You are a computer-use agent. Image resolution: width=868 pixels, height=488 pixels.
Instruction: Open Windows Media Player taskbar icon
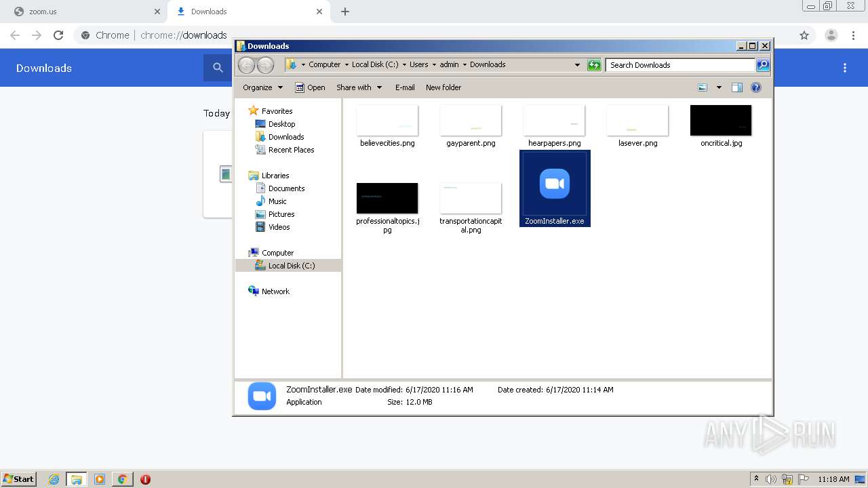click(x=99, y=479)
